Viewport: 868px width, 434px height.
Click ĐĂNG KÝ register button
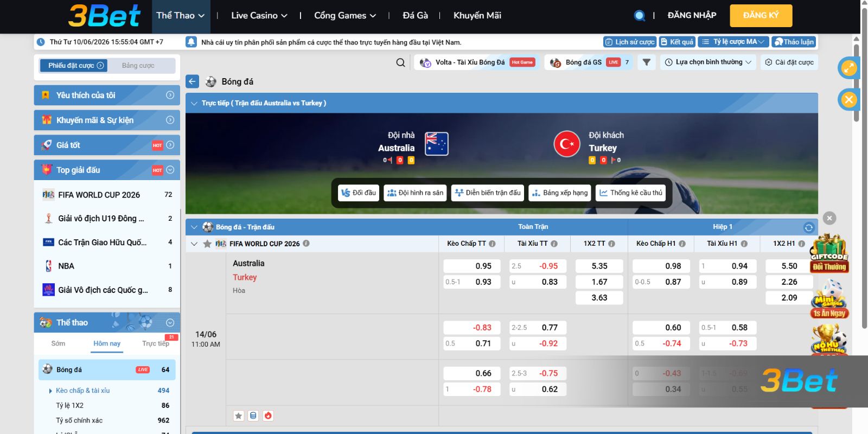click(x=761, y=15)
